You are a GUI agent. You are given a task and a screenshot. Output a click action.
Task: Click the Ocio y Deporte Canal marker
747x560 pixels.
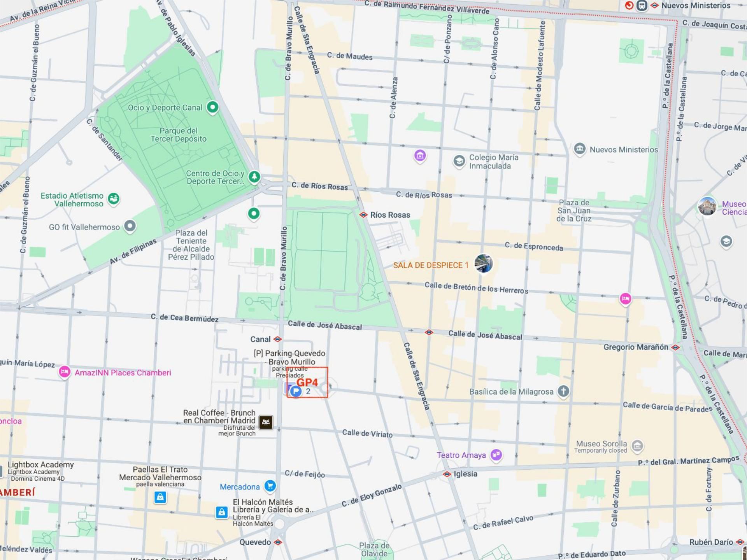pyautogui.click(x=212, y=107)
